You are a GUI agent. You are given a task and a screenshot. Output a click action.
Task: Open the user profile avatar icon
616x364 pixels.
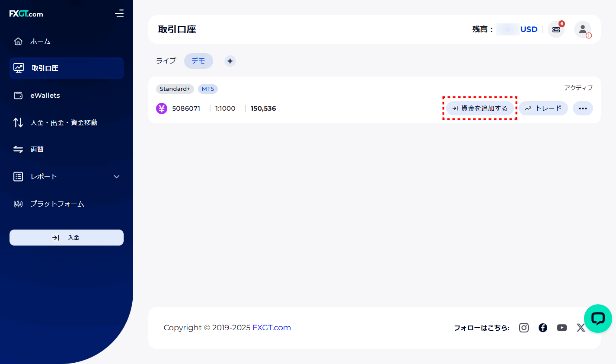pyautogui.click(x=583, y=29)
